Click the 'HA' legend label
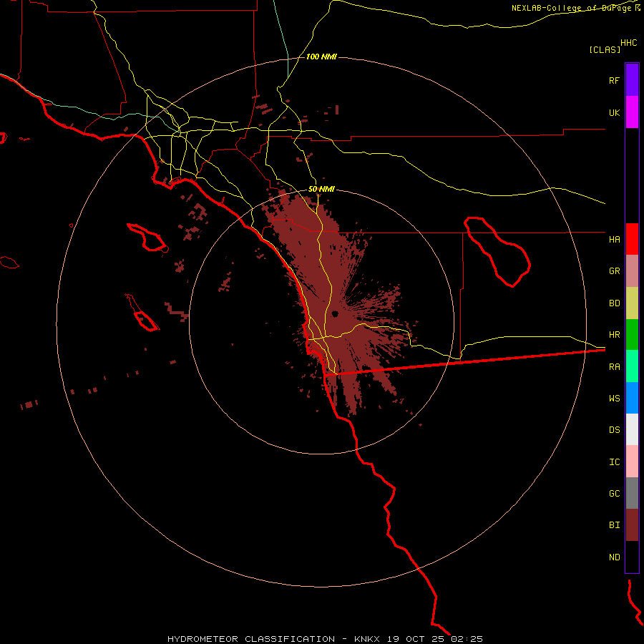 click(x=614, y=239)
